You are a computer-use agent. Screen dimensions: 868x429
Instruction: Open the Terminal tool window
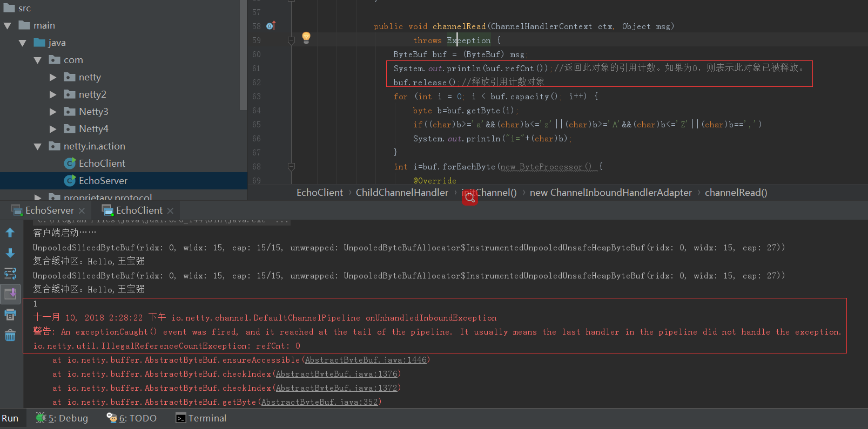coord(201,418)
